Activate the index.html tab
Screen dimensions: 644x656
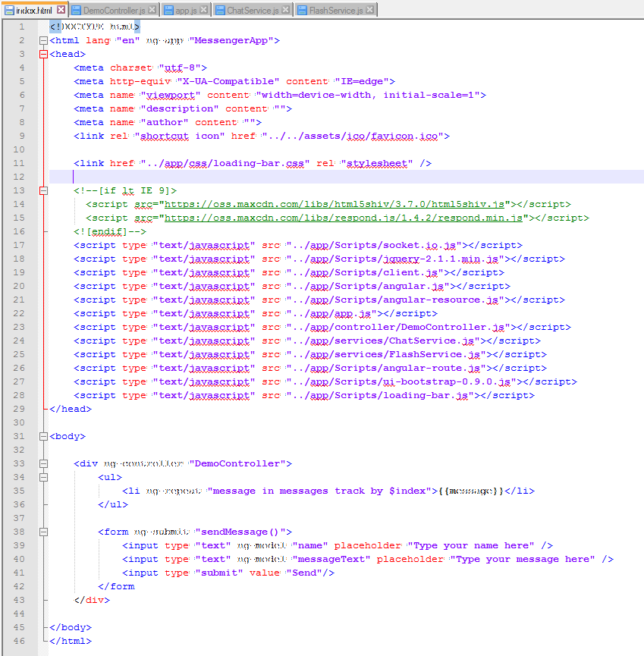34,10
